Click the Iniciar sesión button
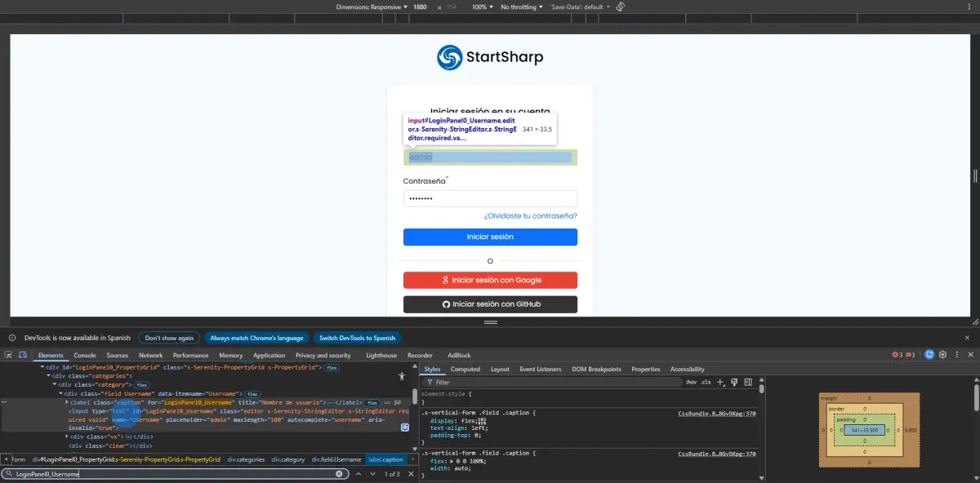 pos(490,237)
